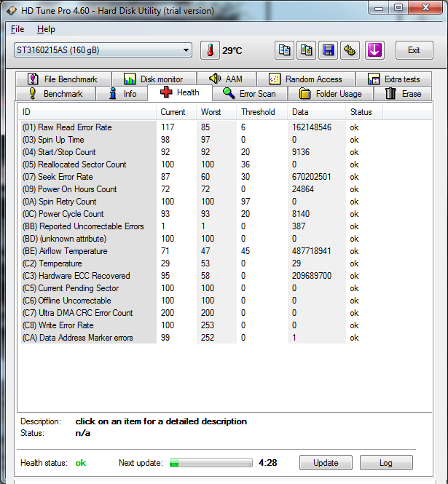Click the data value 487718941
This screenshot has width=448, height=484.
[x=312, y=251]
